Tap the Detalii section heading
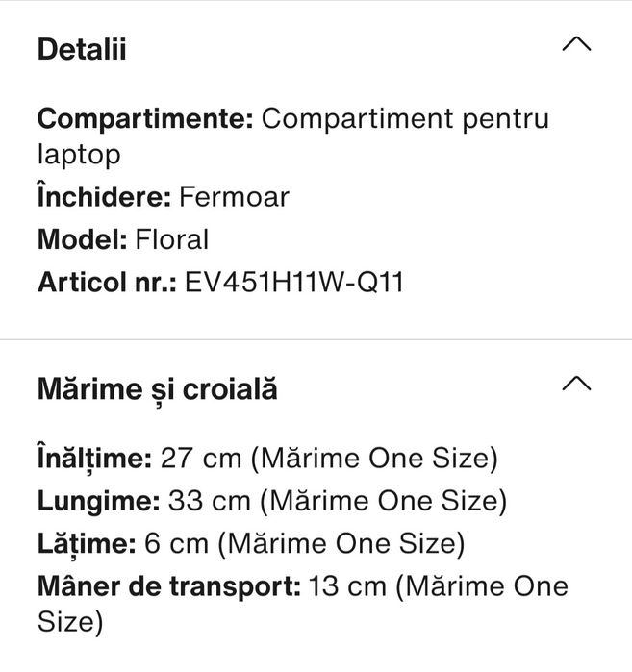This screenshot has width=632, height=672. click(x=82, y=49)
